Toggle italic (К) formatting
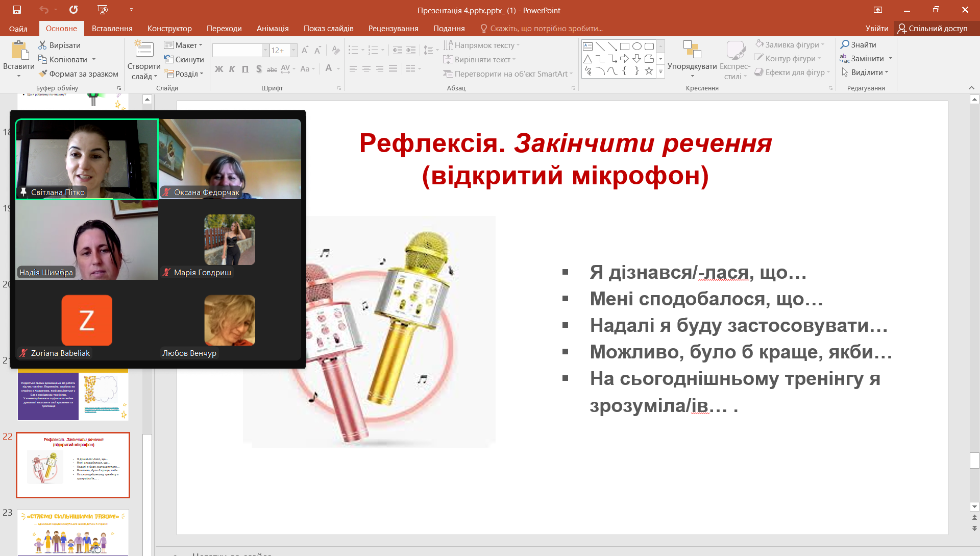 (x=232, y=69)
